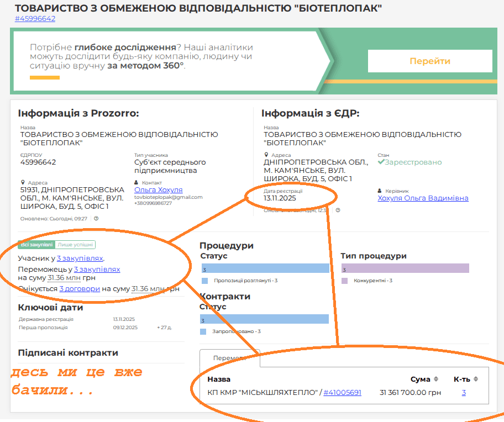Select the 'Всі закупівлі' toggle option

(36, 245)
